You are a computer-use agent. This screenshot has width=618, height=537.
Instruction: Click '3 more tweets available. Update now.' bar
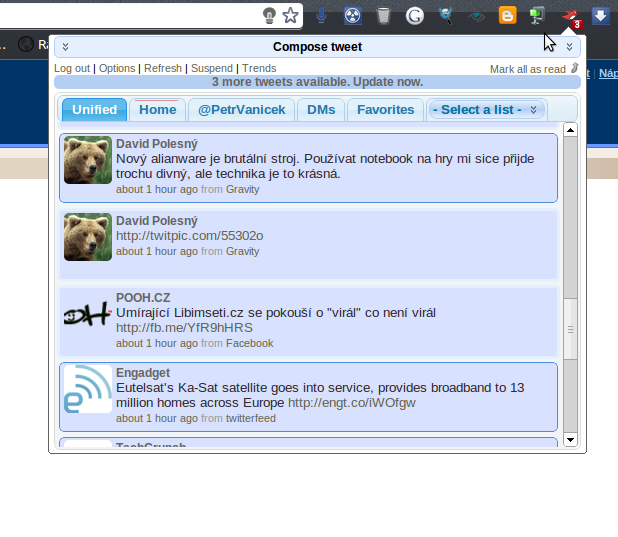click(317, 82)
